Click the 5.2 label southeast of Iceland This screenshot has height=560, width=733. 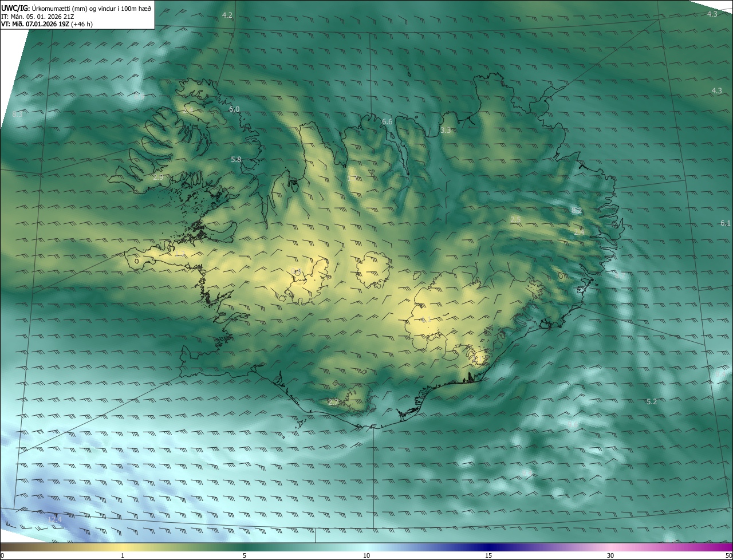652,402
